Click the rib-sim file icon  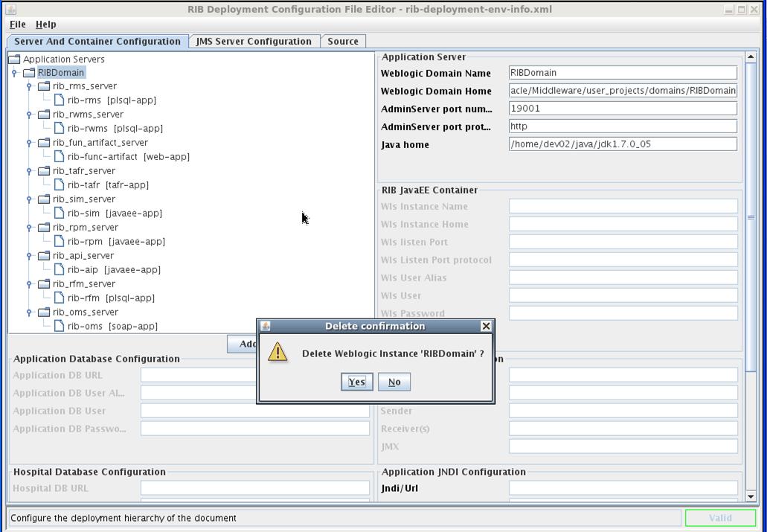click(x=60, y=213)
